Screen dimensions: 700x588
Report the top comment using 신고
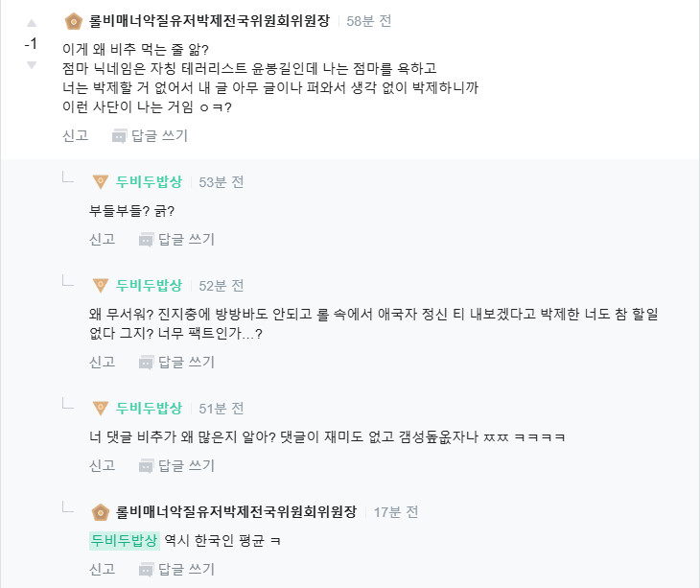pyautogui.click(x=75, y=135)
